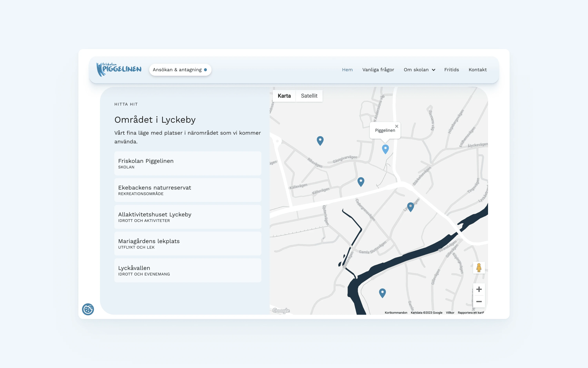Open the cookie settings icon
This screenshot has width=588, height=368.
coord(88,309)
